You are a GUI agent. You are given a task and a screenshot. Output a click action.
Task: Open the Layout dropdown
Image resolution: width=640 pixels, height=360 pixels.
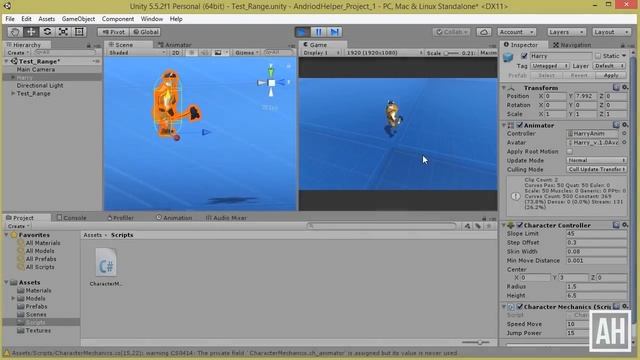[611, 32]
